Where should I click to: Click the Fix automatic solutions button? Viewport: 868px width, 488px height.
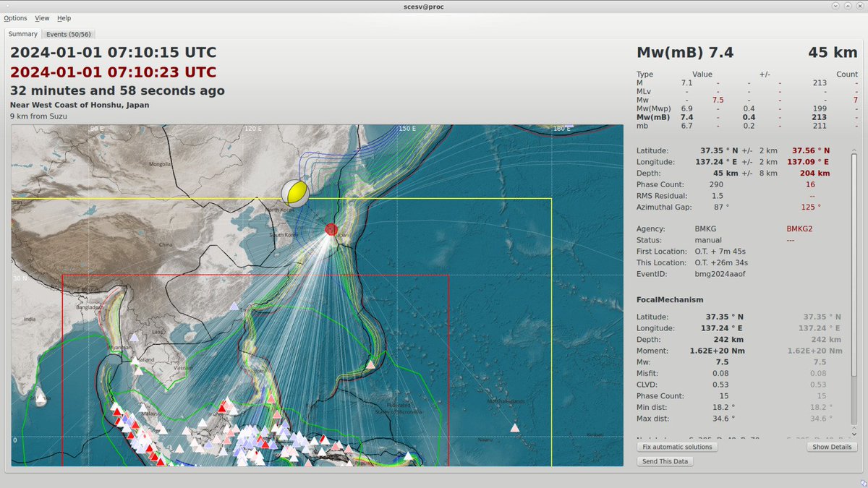point(677,447)
